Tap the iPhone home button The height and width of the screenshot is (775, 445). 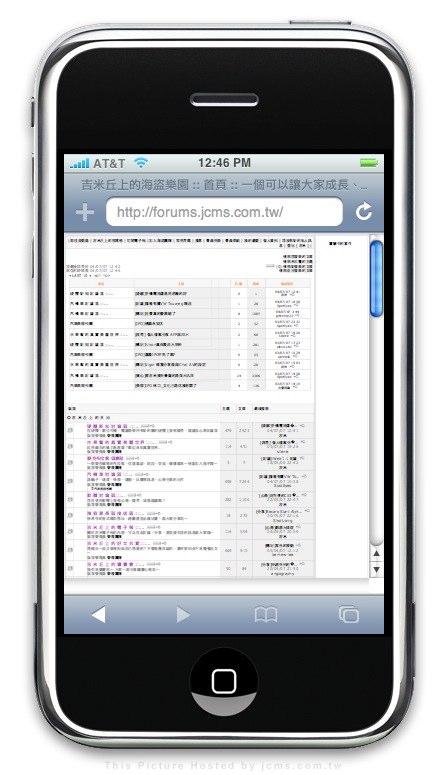pyautogui.click(x=224, y=681)
